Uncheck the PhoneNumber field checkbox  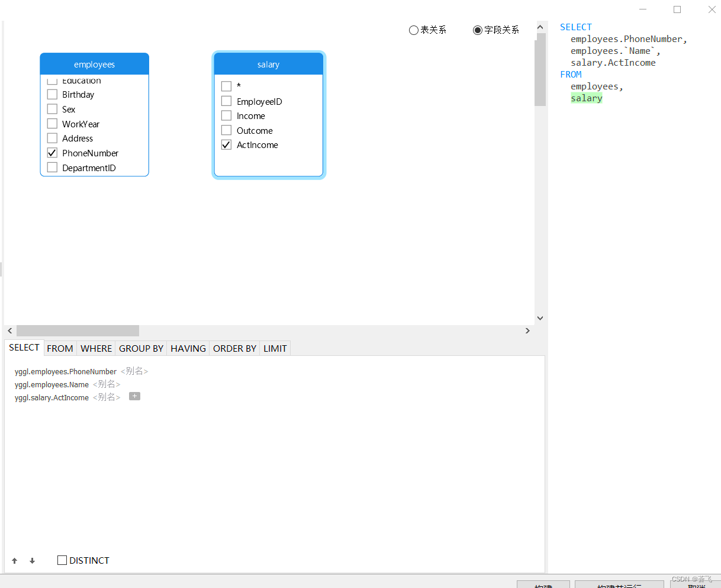point(52,153)
